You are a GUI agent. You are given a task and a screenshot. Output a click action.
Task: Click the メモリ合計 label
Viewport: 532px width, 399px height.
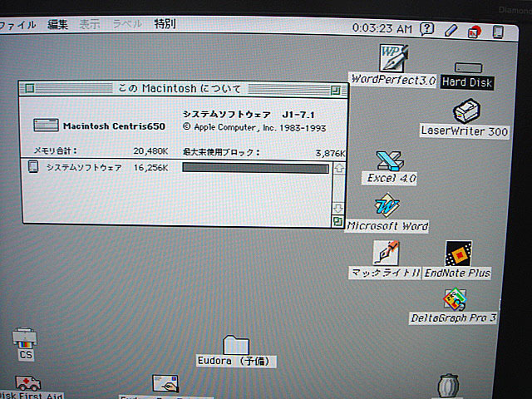coord(56,150)
